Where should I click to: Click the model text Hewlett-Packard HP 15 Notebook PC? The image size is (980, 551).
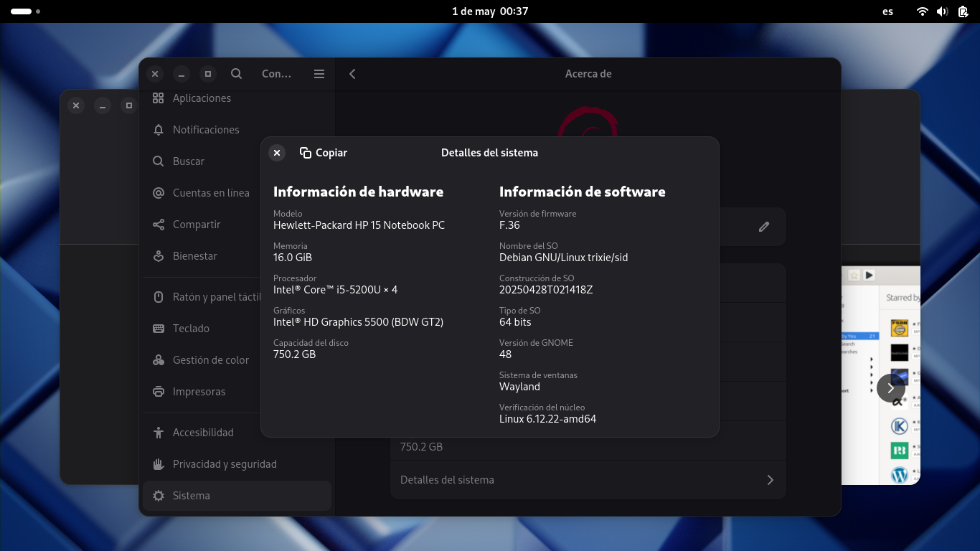[359, 225]
